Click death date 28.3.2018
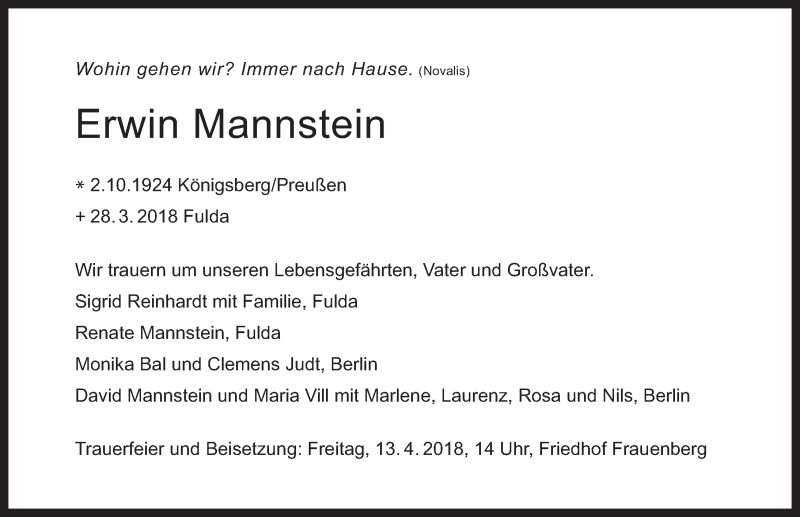800x517 pixels. [134, 216]
